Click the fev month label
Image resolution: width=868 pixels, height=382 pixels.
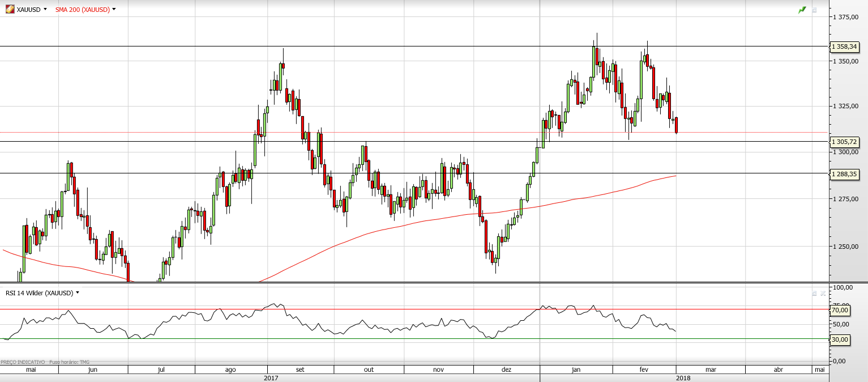point(644,370)
